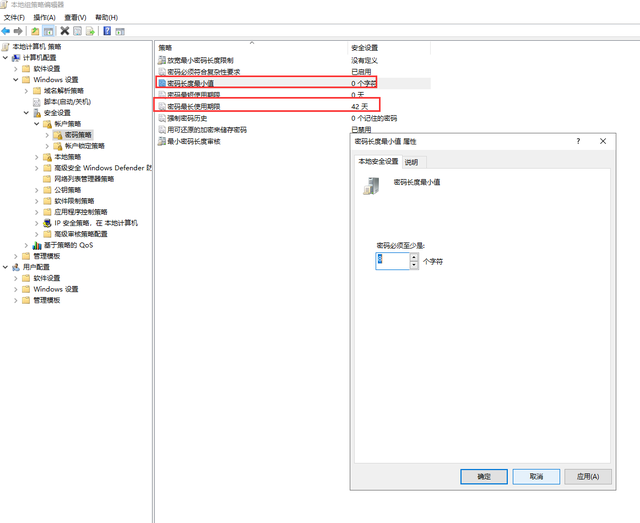This screenshot has height=523, width=640.
Task: Click the 基于策略的 QoS chart icon
Action: pos(37,245)
